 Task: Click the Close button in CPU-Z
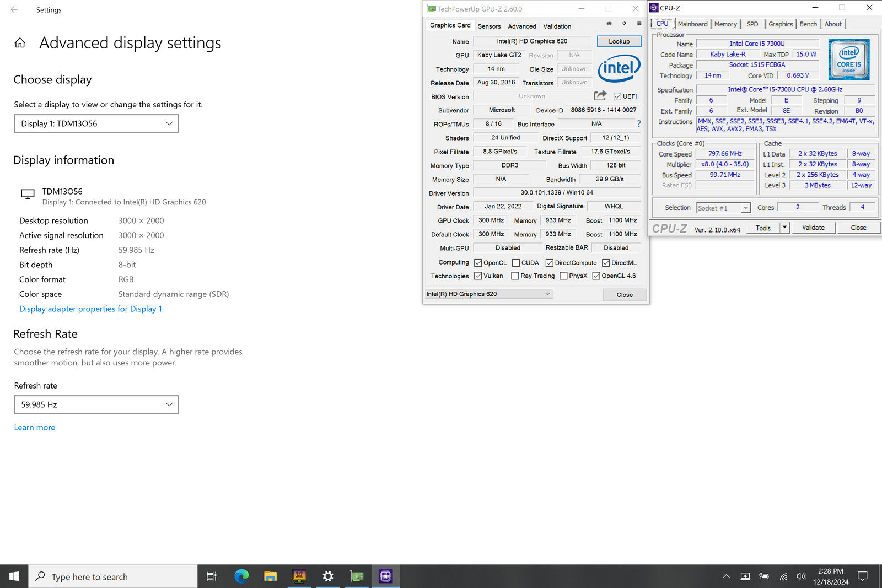pos(858,227)
